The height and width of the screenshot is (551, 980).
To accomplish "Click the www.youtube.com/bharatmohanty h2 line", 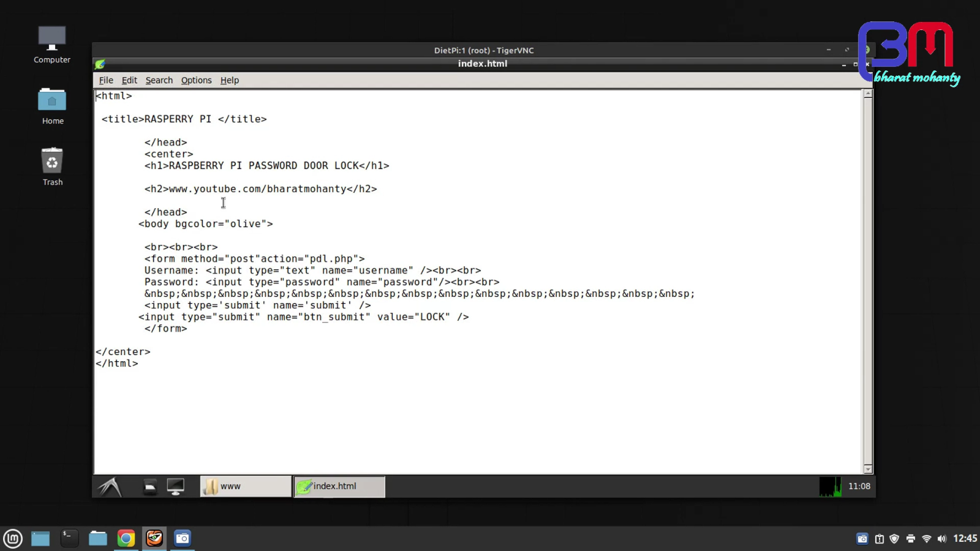I will coord(261,189).
